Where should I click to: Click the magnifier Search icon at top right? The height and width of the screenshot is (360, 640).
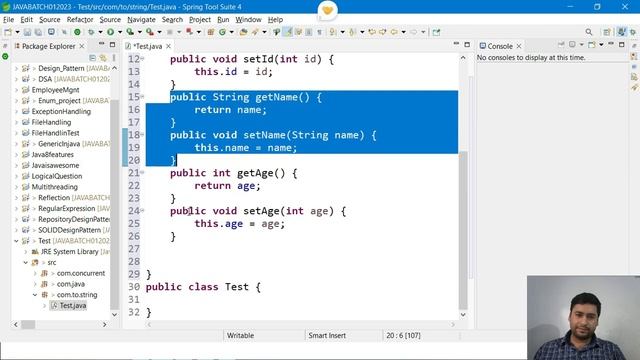(589, 32)
